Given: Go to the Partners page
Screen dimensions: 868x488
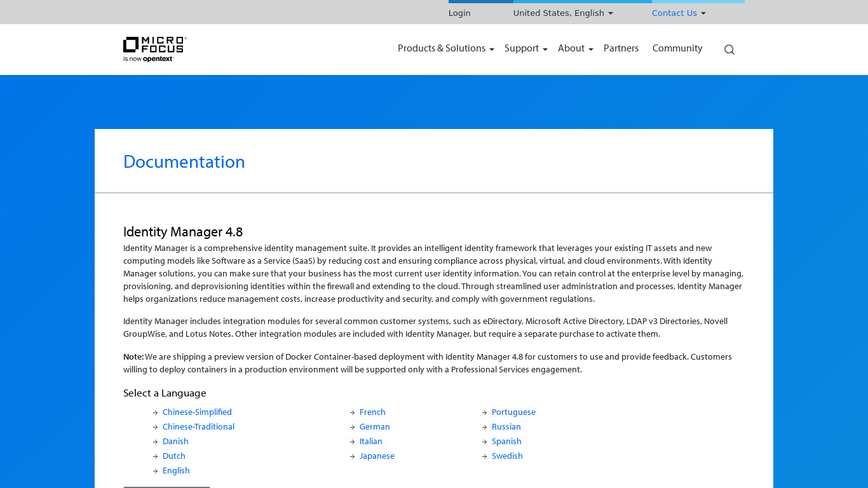Looking at the screenshot, I should click(621, 48).
